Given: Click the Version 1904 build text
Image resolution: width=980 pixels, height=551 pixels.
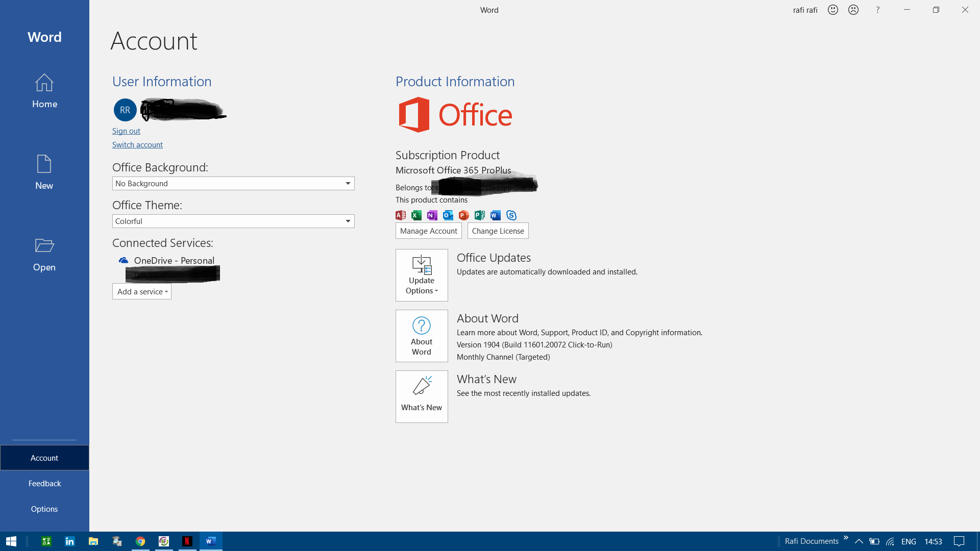Looking at the screenshot, I should pos(534,345).
